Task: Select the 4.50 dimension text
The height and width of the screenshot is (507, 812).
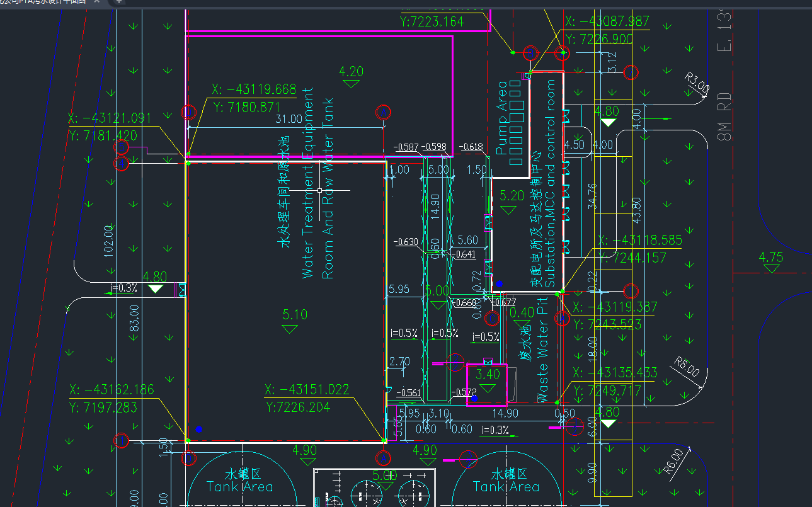Action: pos(575,145)
